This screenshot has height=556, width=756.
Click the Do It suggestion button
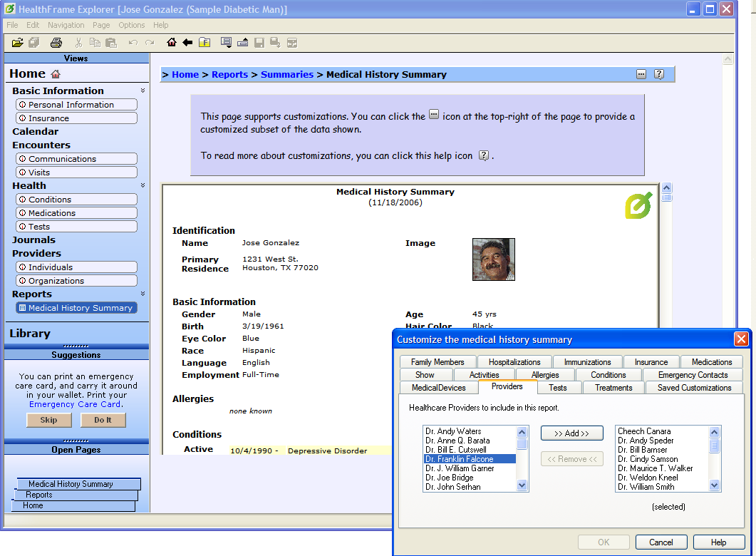(103, 420)
